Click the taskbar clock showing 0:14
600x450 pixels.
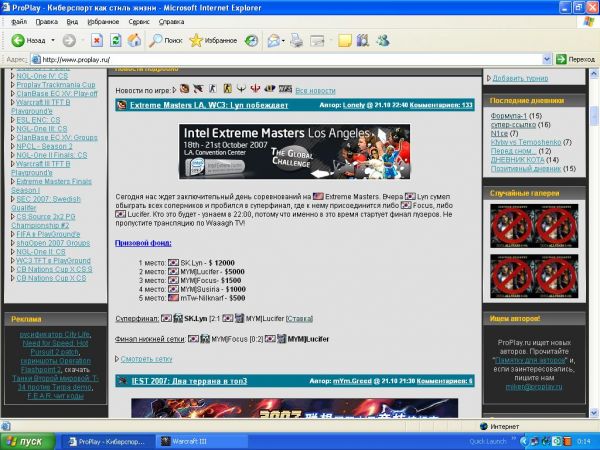point(584,442)
